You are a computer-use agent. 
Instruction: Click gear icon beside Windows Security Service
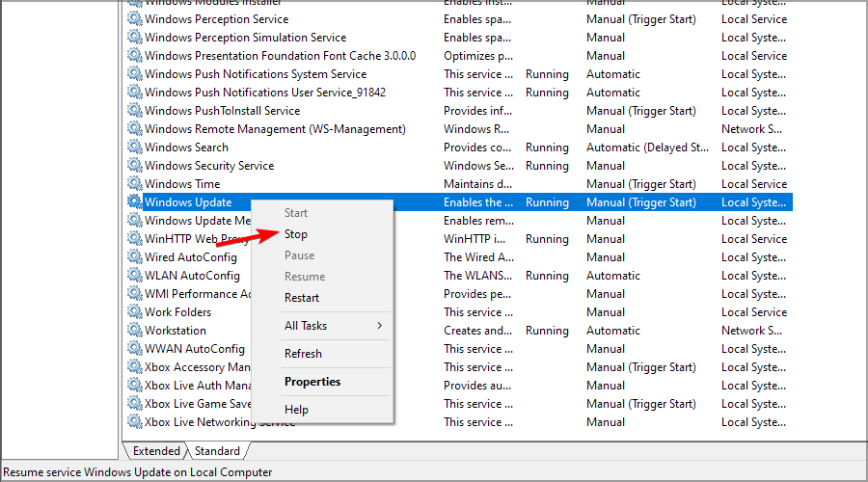pyautogui.click(x=134, y=165)
